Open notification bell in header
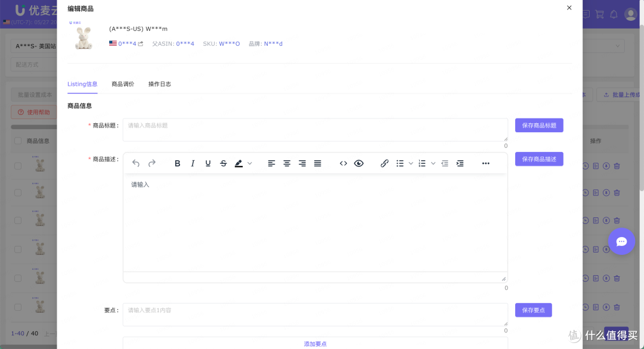The image size is (644, 349). tap(614, 14)
